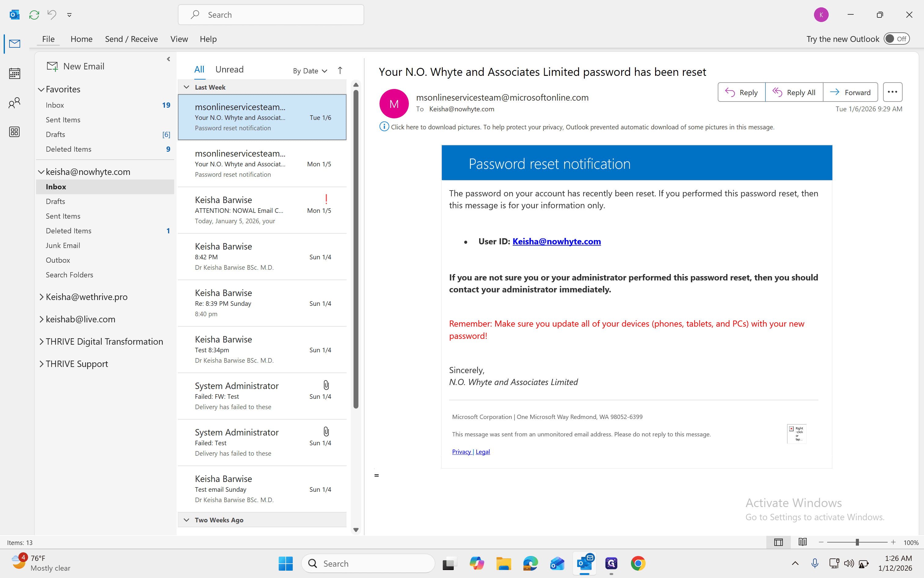This screenshot has height=578, width=924.
Task: Click the Reply All button
Action: coord(794,92)
